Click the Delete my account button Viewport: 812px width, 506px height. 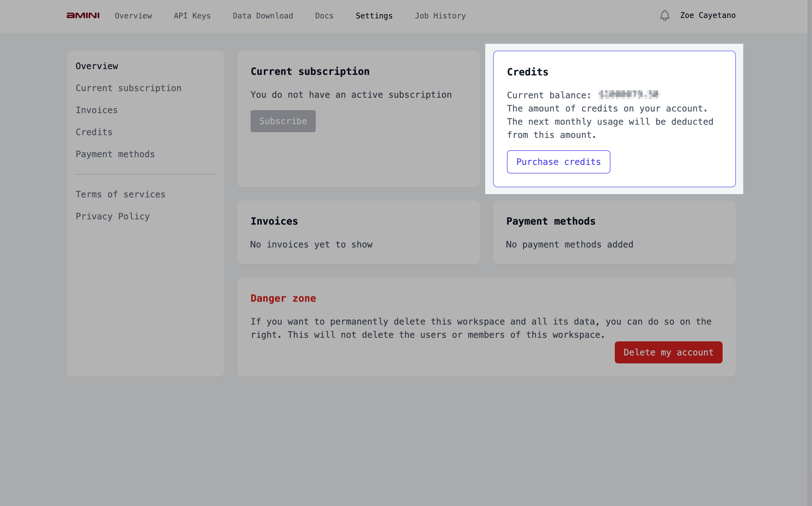[668, 352]
